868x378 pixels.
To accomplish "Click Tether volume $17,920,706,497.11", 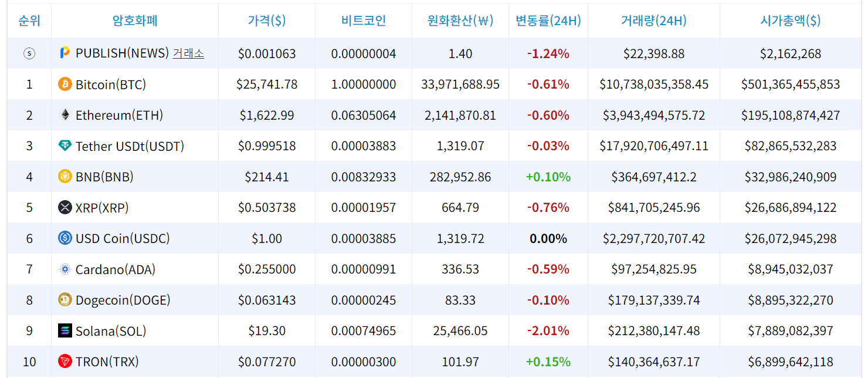I will tap(654, 146).
